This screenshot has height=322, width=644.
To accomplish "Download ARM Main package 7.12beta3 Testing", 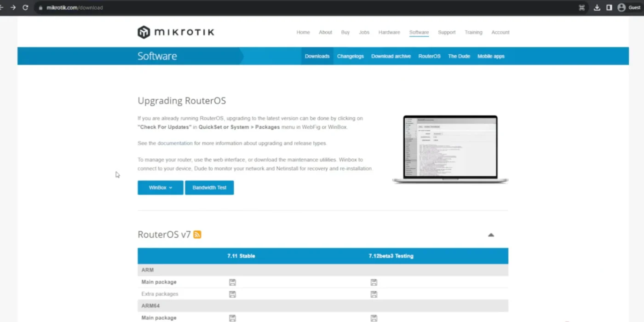I will point(374,282).
